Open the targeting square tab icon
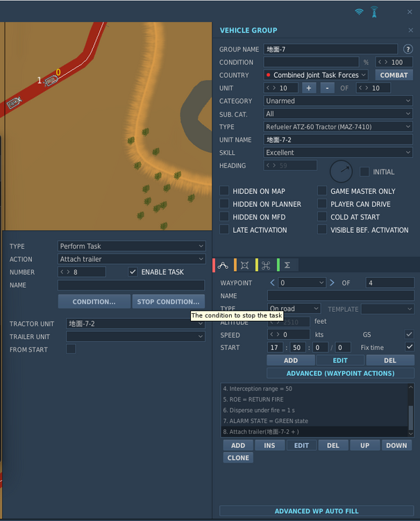This screenshot has width=420, height=521. (244, 265)
